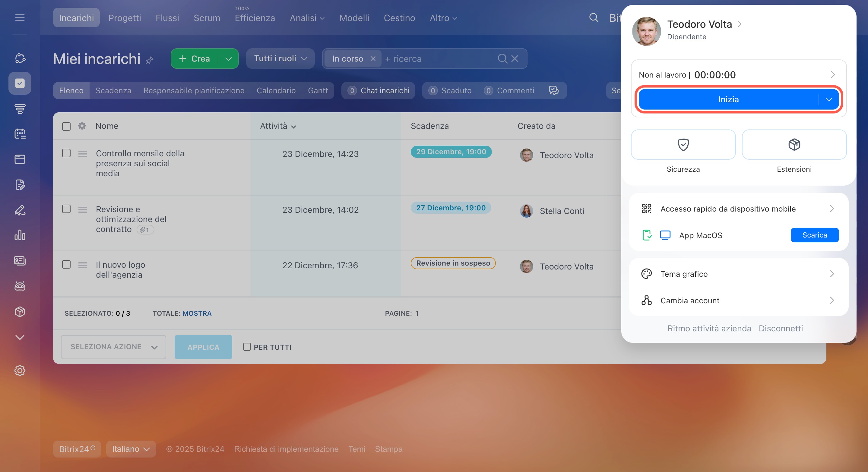Open the Tutti i ruoli dropdown
This screenshot has width=868, height=472.
click(x=280, y=59)
